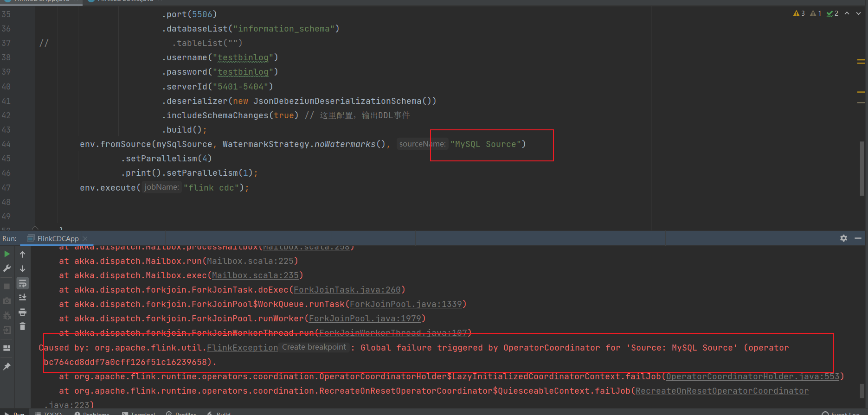Open the Mailbox.scala:225 link
Viewport: 868px width, 415px height.
pos(250,261)
